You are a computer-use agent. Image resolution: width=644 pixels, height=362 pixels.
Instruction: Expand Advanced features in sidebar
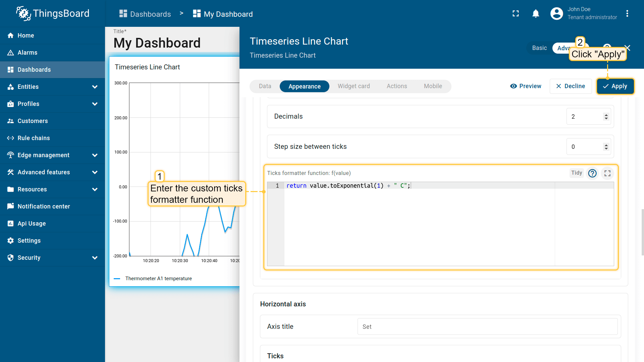click(95, 172)
